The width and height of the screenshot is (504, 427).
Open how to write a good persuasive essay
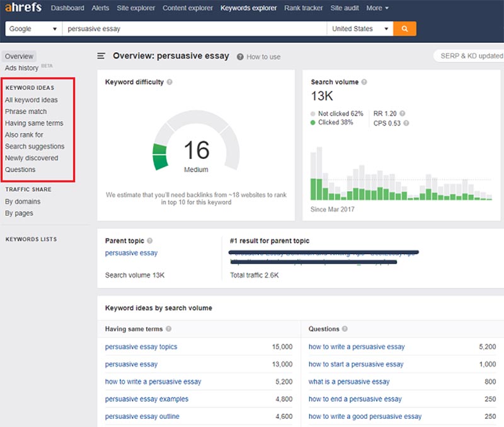(365, 416)
